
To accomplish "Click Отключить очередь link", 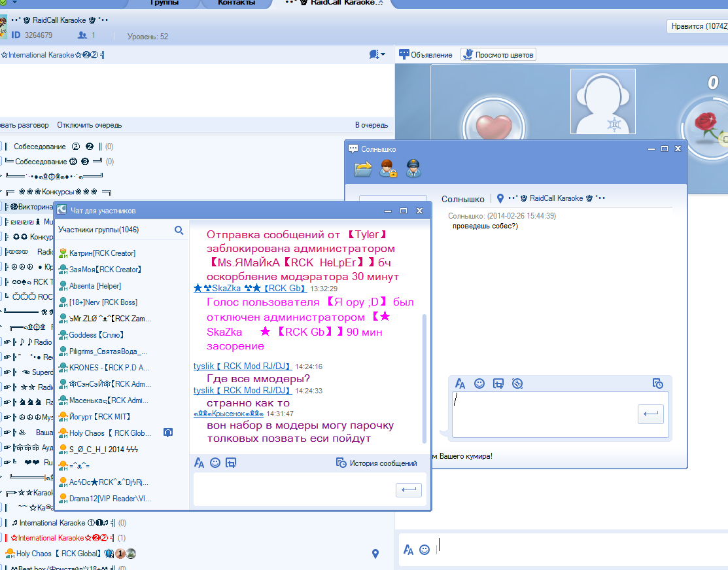I will (x=90, y=125).
